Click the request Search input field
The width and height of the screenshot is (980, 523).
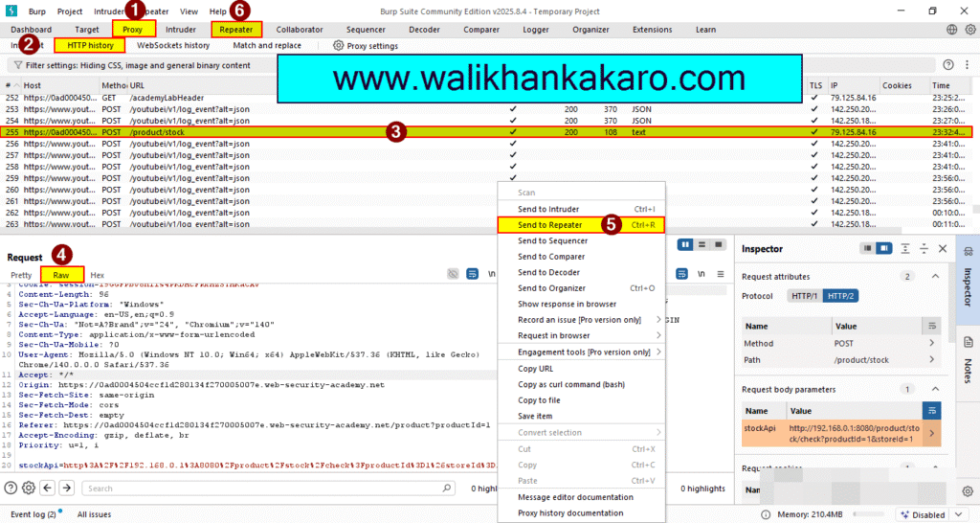tap(268, 488)
